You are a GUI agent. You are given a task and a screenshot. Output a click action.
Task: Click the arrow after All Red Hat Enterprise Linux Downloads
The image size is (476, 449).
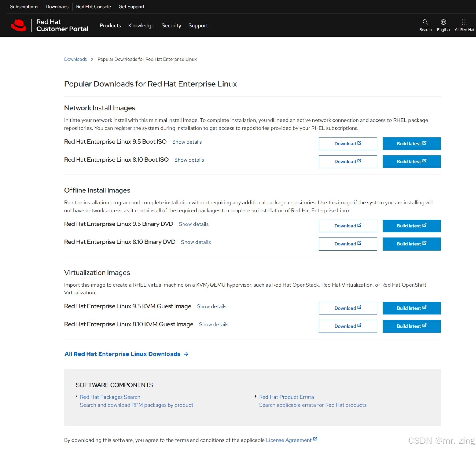pyautogui.click(x=186, y=354)
